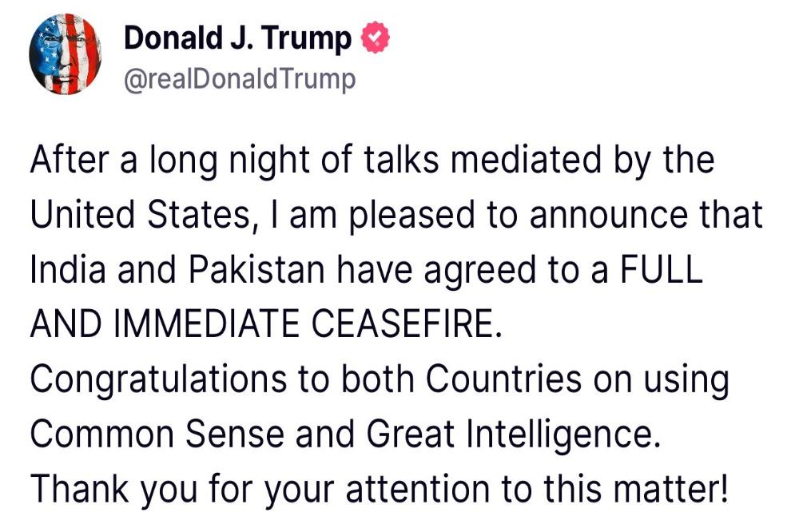The image size is (799, 532).
Task: Open Donald J. Trump display name
Action: coord(237,38)
